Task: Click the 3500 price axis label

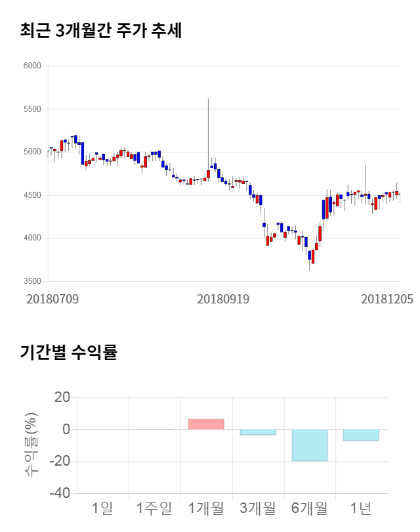Action: click(x=32, y=281)
